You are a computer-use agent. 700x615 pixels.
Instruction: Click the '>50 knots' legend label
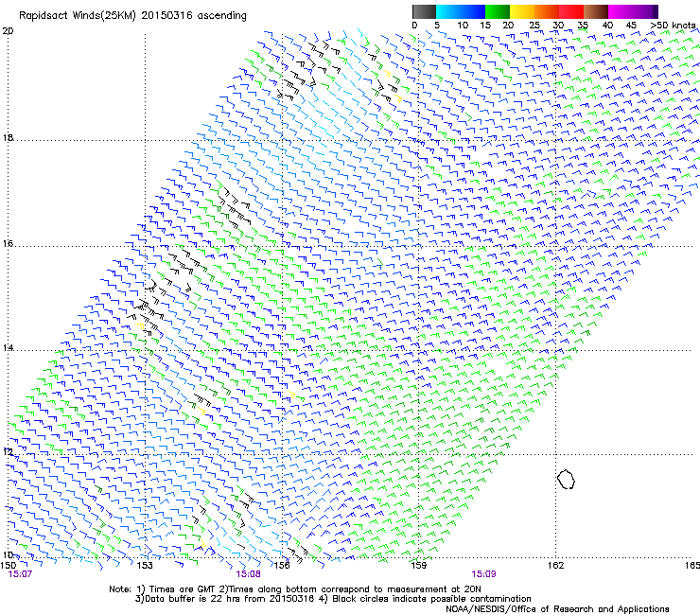(x=673, y=26)
